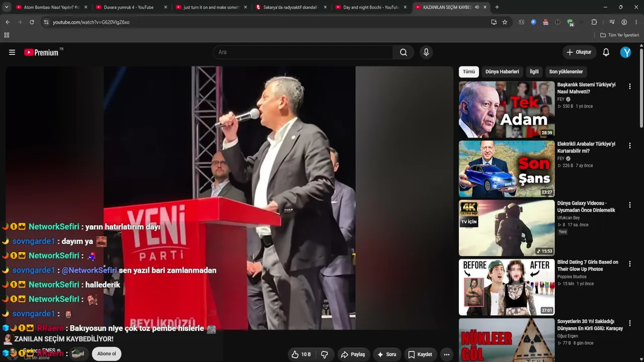Open the green extension with badge 26
The height and width of the screenshot is (362, 644).
point(570,23)
